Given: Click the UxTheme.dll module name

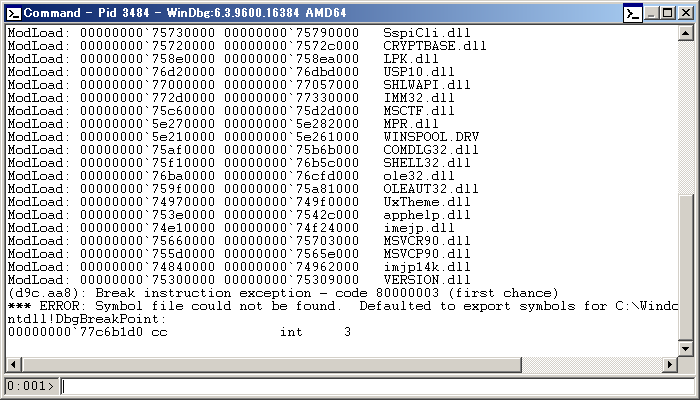Looking at the screenshot, I should point(426,202).
